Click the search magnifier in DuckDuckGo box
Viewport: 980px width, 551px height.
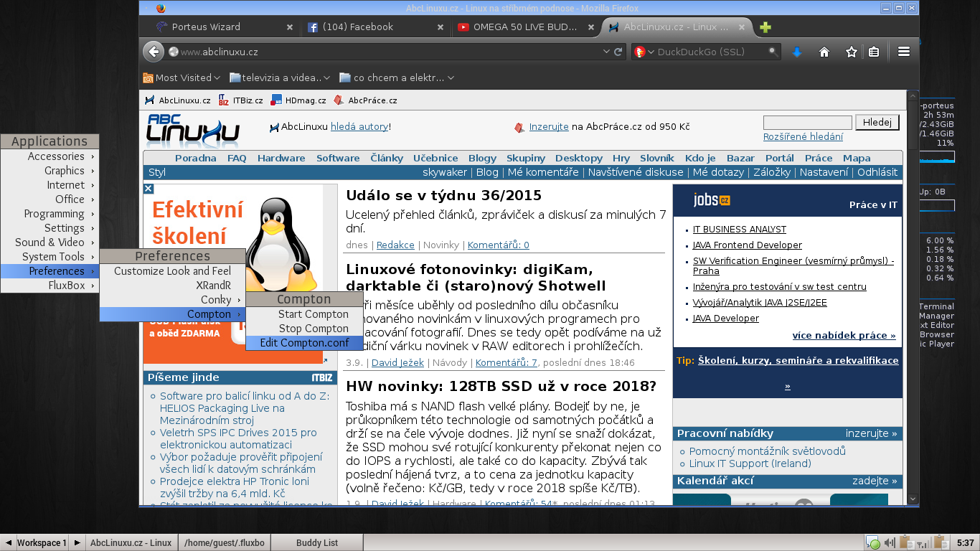773,52
